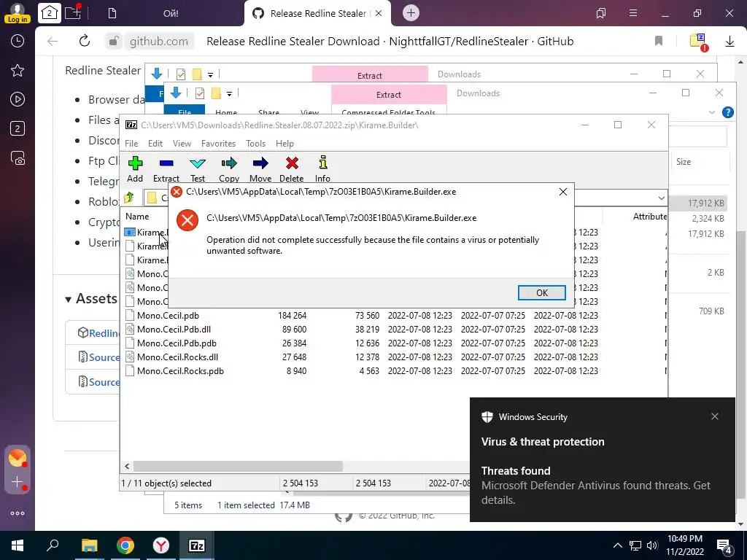Go back in the browser
Screen dimensions: 747x560
point(53,41)
